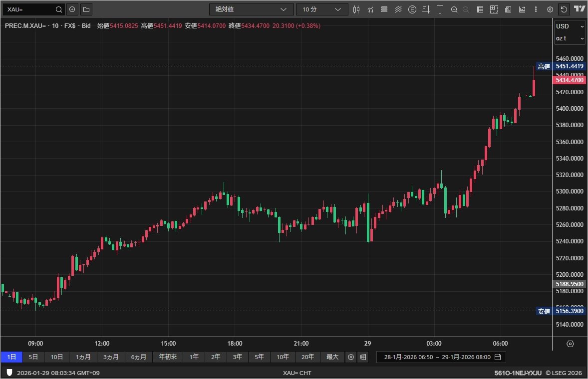Select the text annotation T tool
Screen dimensions: 588x379
(440, 9)
